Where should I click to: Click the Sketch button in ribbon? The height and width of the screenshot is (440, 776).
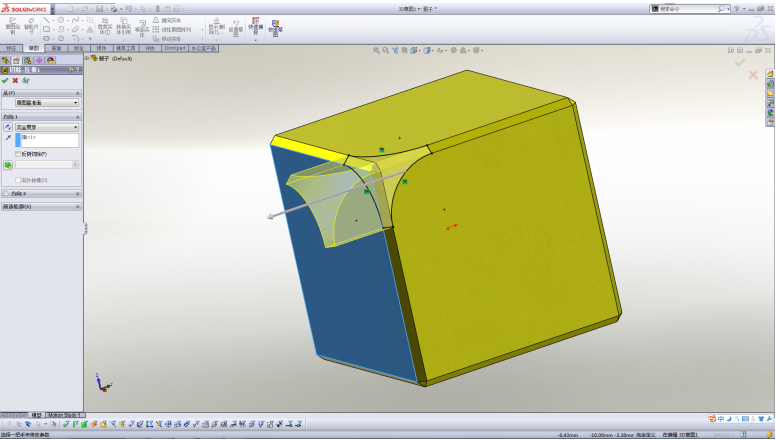click(12, 28)
